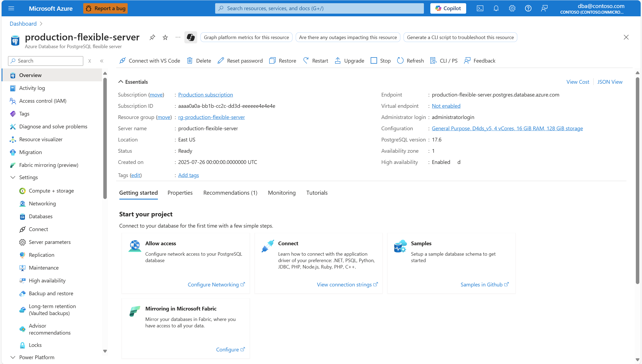The height and width of the screenshot is (364, 642).
Task: Open View Cost for this server
Action: coord(578,82)
